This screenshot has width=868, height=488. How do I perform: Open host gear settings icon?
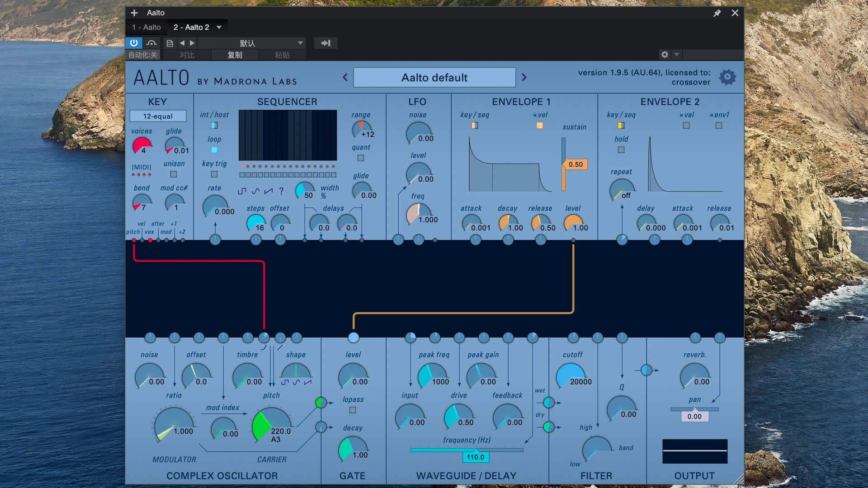click(x=665, y=54)
